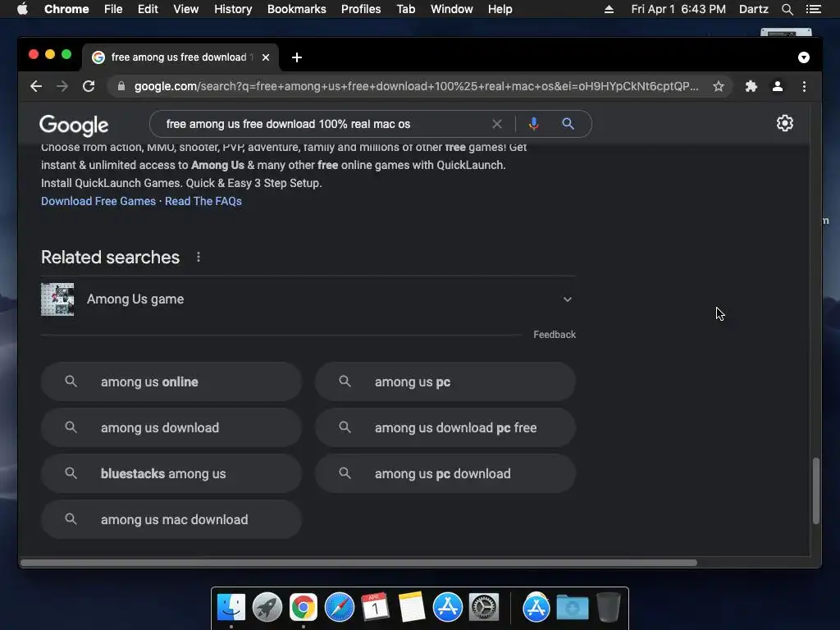Open the Download Free Games link
The image size is (840, 630).
click(x=98, y=202)
